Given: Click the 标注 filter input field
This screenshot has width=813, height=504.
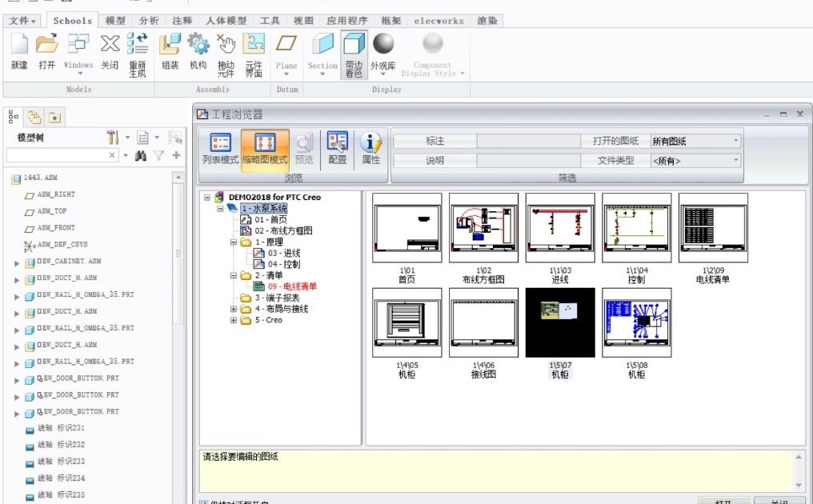Looking at the screenshot, I should [528, 141].
